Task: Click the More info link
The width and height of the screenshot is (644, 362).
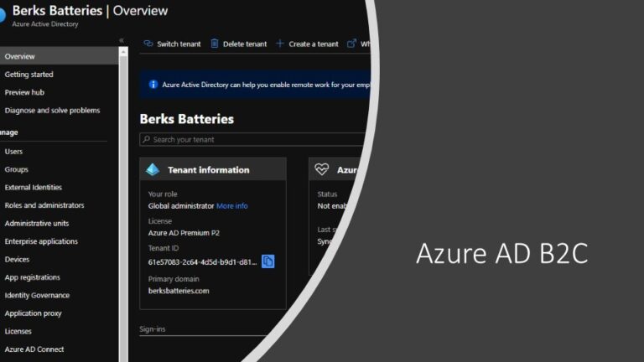Action: pyautogui.click(x=232, y=206)
